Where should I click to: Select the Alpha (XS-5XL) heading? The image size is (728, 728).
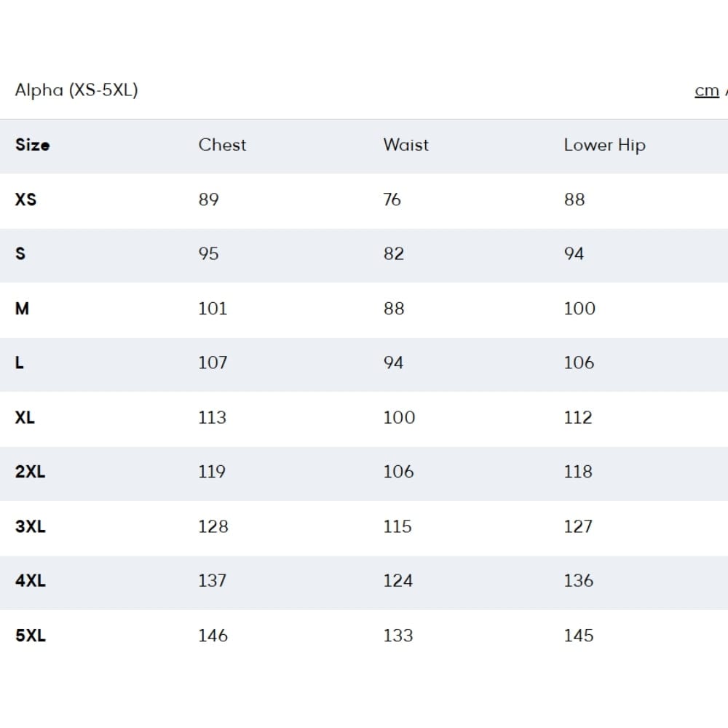click(76, 90)
